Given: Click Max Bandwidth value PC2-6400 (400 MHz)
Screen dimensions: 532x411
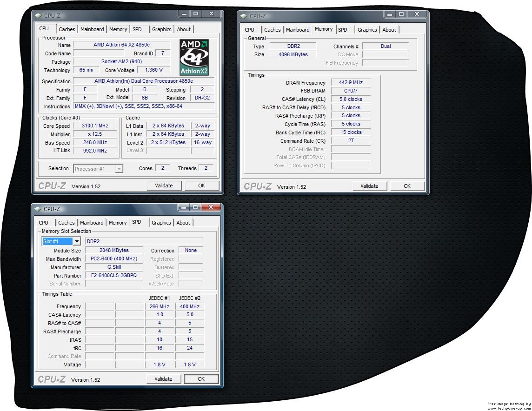Looking at the screenshot, I should 114,259.
